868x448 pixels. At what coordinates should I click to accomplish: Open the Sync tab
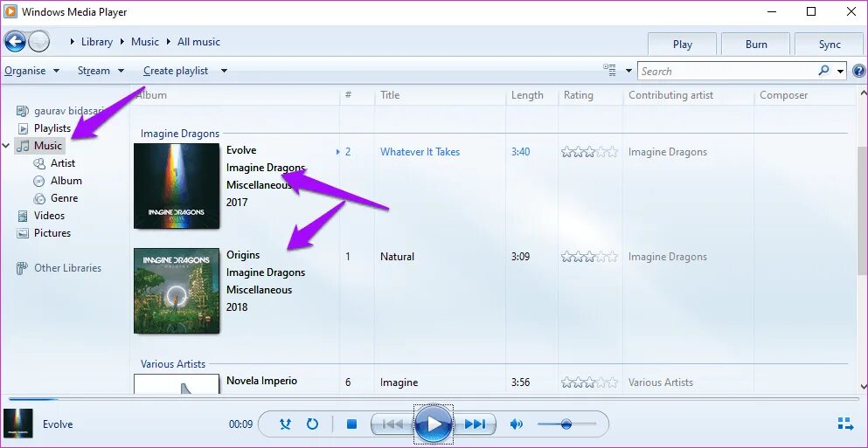point(830,45)
